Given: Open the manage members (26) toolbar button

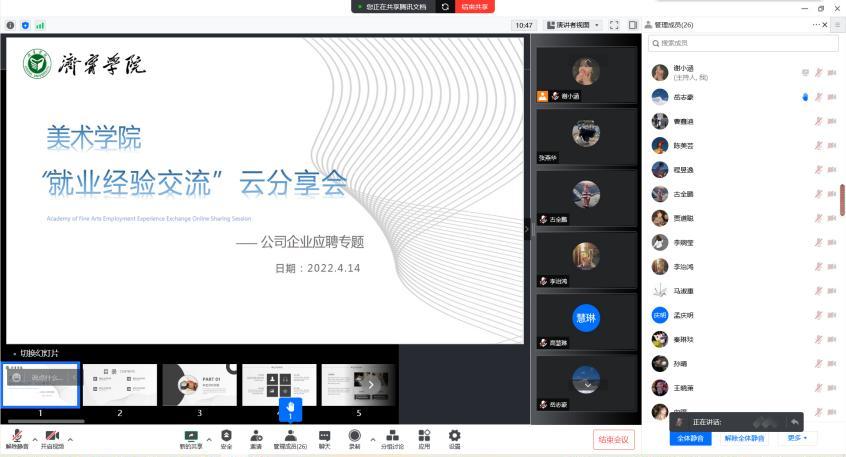Looking at the screenshot, I should 290,438.
